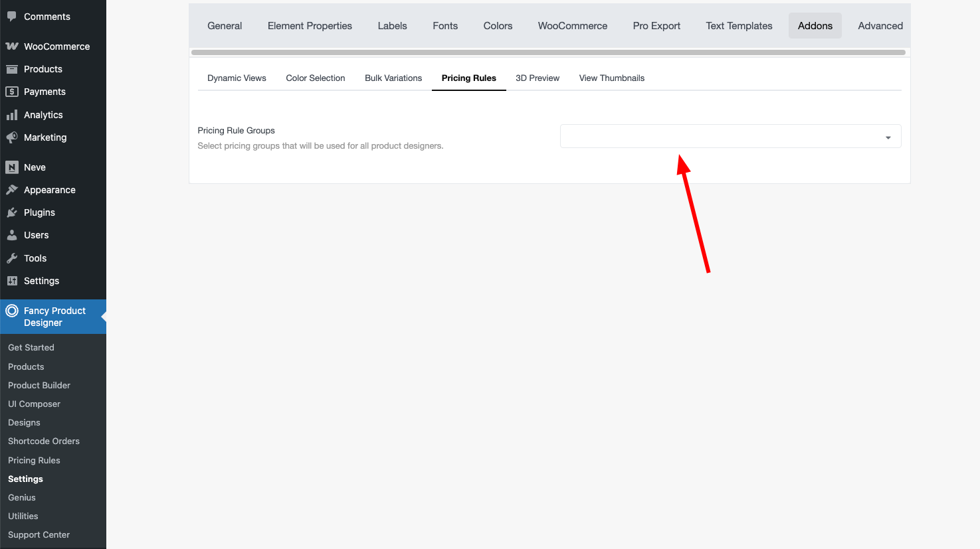Go to the Utilities submenu link

pyautogui.click(x=23, y=516)
